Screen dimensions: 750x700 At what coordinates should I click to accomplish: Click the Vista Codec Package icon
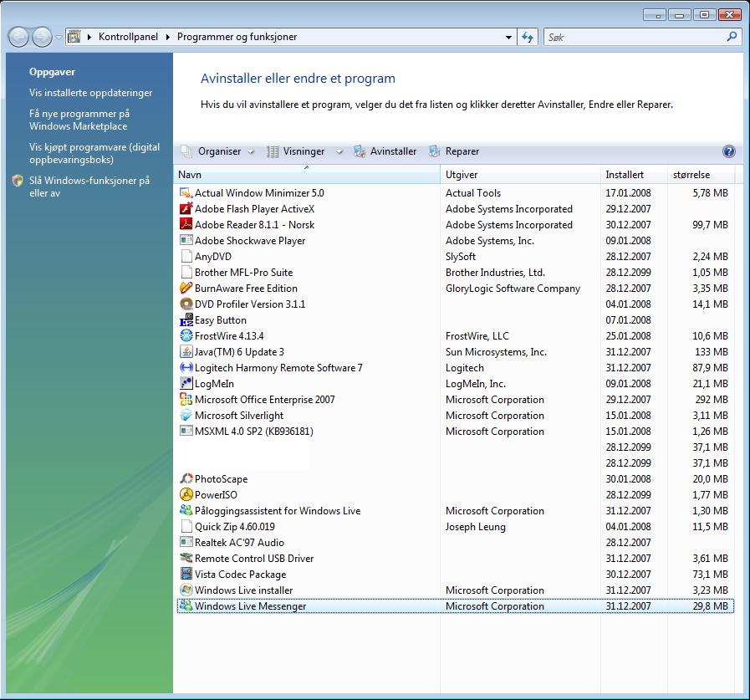coord(186,574)
